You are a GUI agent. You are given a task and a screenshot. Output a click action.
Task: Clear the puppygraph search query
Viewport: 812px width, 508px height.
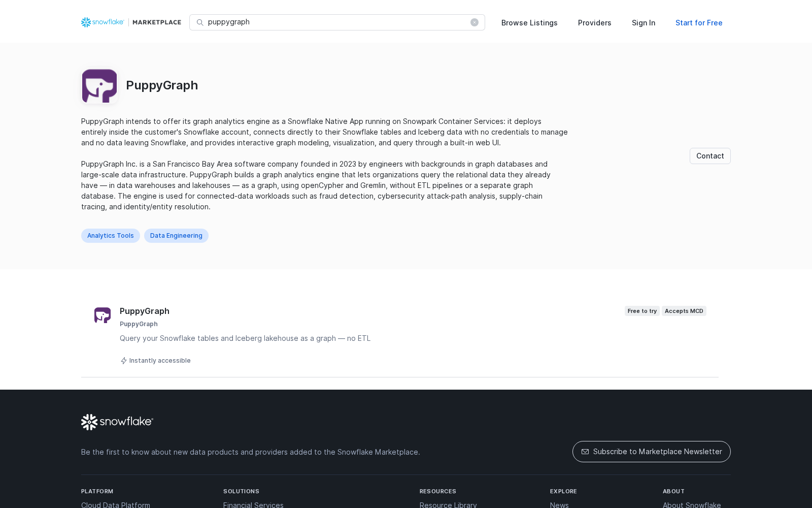tap(475, 22)
